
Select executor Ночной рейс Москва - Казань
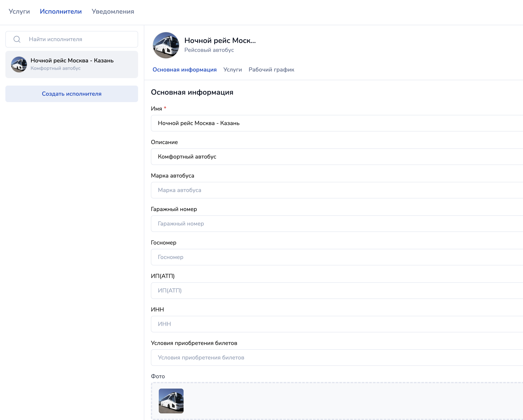tap(72, 64)
